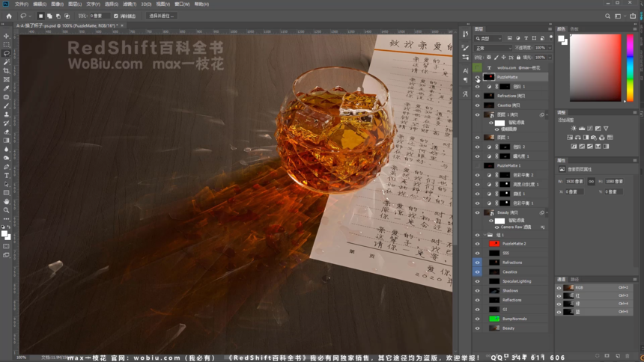This screenshot has width=644, height=362.
Task: Click foreground/background swatch in toolbox
Action: click(x=6, y=235)
